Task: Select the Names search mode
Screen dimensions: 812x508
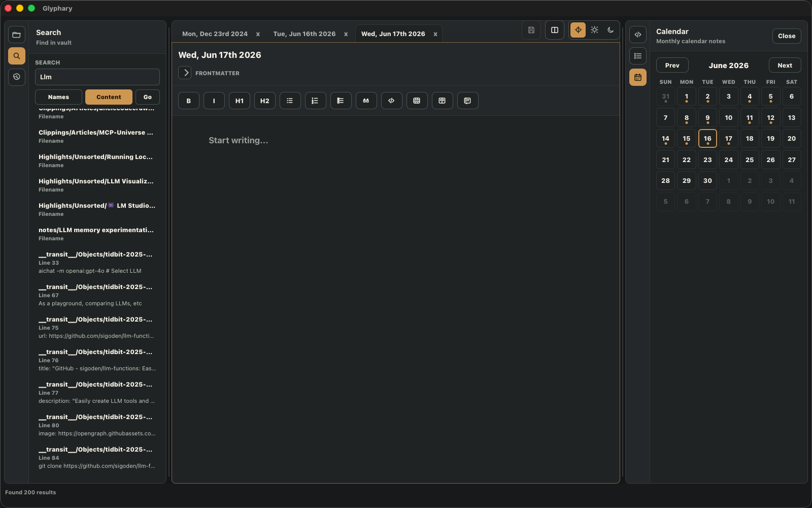Action: pyautogui.click(x=58, y=97)
